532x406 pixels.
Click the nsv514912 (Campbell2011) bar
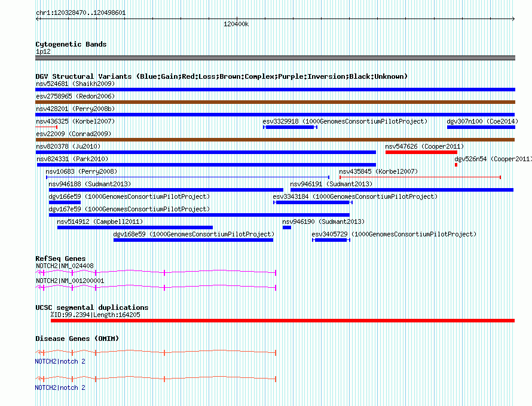point(135,227)
